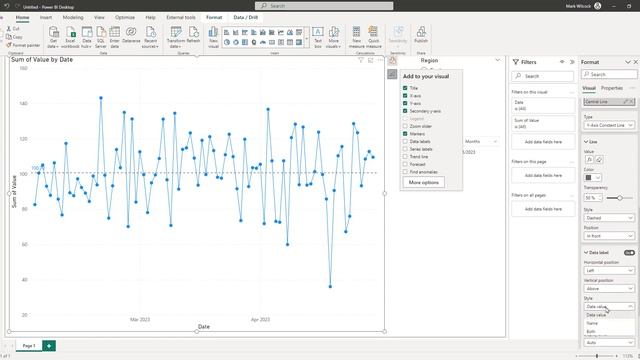
Task: Collapse the Data label section
Action: [586, 253]
